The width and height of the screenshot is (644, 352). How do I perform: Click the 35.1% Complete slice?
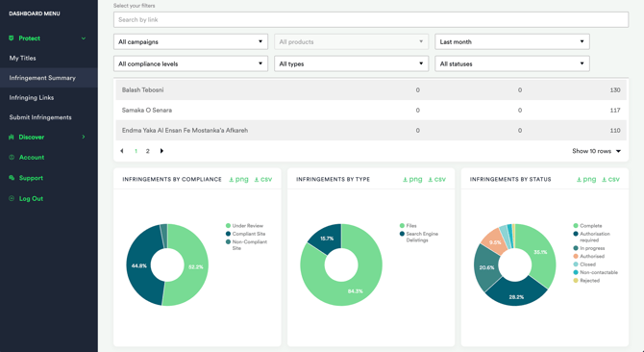click(x=540, y=252)
